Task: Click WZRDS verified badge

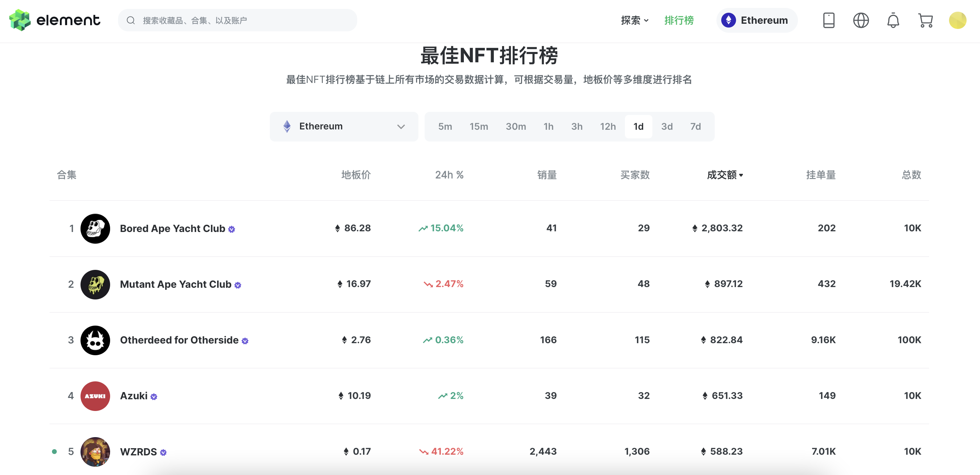Action: pyautogui.click(x=163, y=453)
